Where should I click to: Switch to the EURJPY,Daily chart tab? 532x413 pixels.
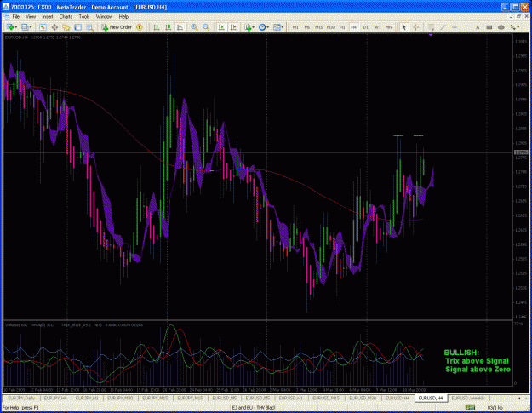21,398
